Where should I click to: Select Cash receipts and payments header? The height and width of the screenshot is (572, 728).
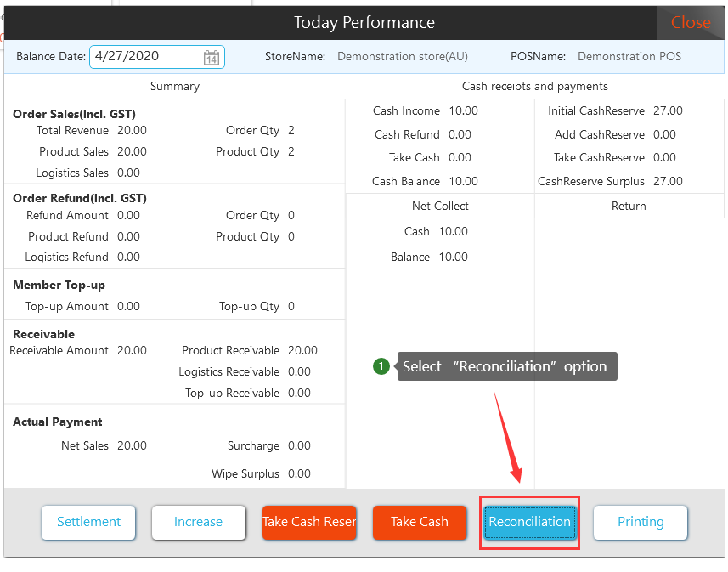pos(534,86)
